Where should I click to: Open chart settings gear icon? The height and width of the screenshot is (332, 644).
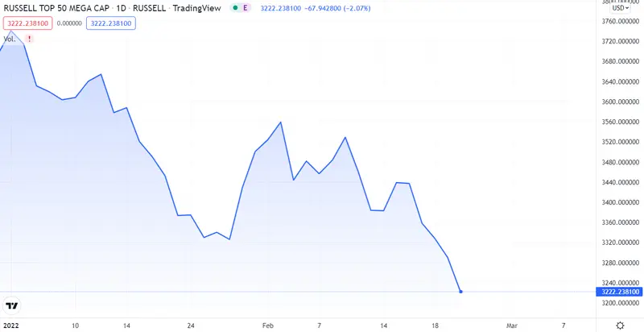point(619,325)
